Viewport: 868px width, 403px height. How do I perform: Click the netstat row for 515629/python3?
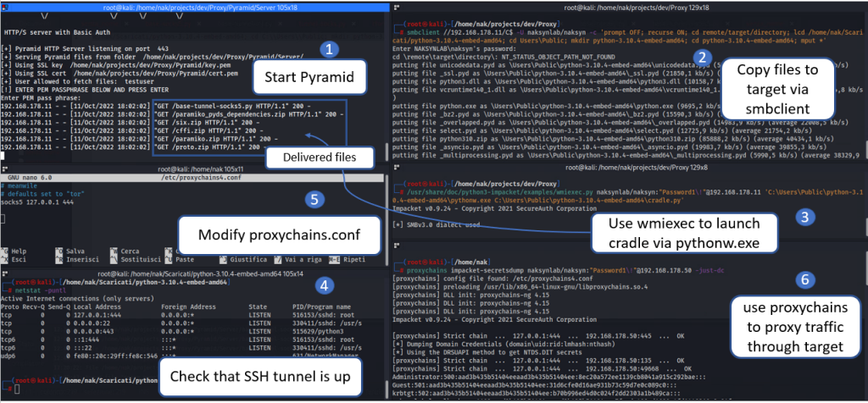click(x=174, y=331)
